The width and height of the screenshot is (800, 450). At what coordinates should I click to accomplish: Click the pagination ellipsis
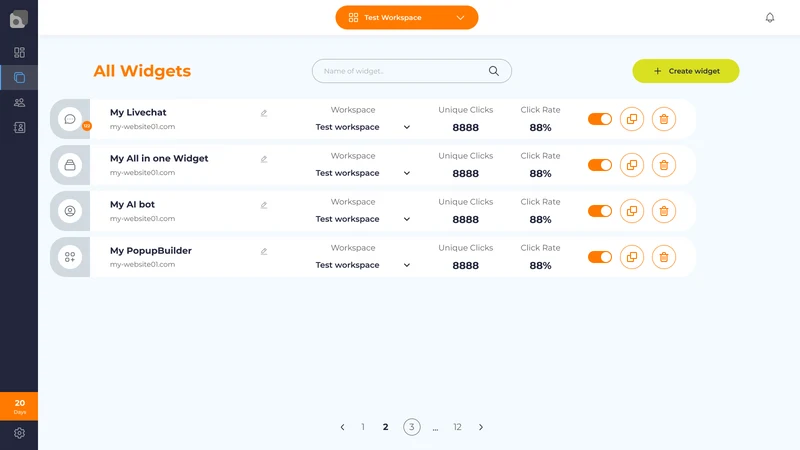(x=435, y=429)
